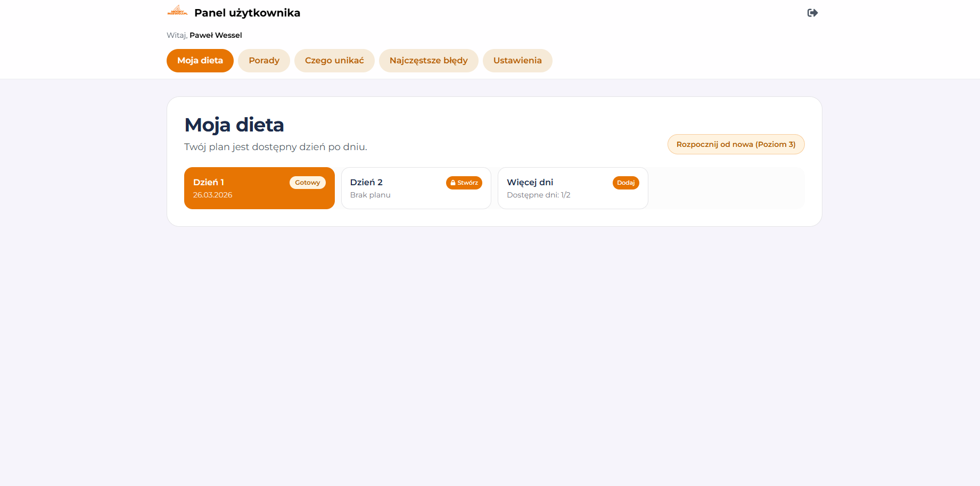Viewport: 980px width, 486px height.
Task: Open the Ustawienia tab
Action: tap(517, 61)
